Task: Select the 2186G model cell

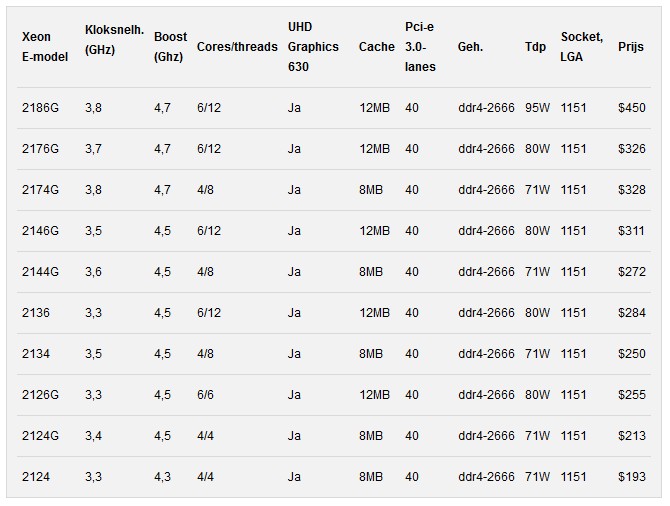Action: pyautogui.click(x=41, y=108)
